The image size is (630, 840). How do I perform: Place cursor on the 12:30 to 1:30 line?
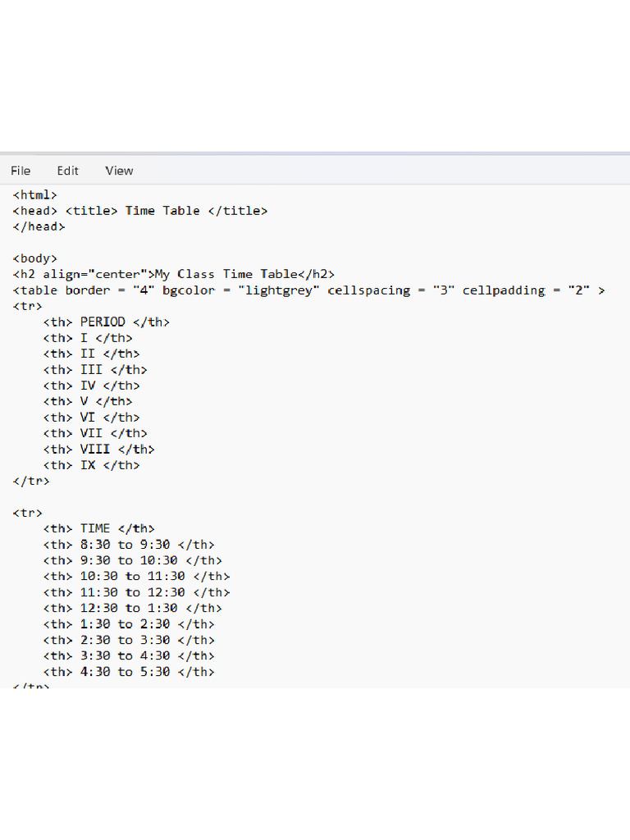point(132,608)
